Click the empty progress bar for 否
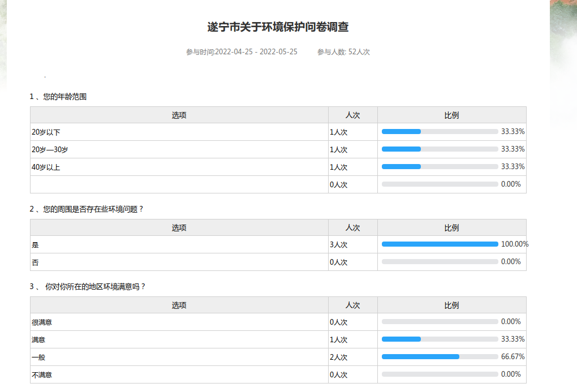Image resolution: width=577 pixels, height=392 pixels. (x=440, y=262)
